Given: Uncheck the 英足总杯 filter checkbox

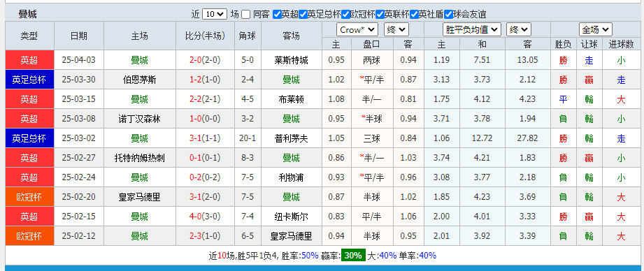Looking at the screenshot, I should (x=303, y=15).
